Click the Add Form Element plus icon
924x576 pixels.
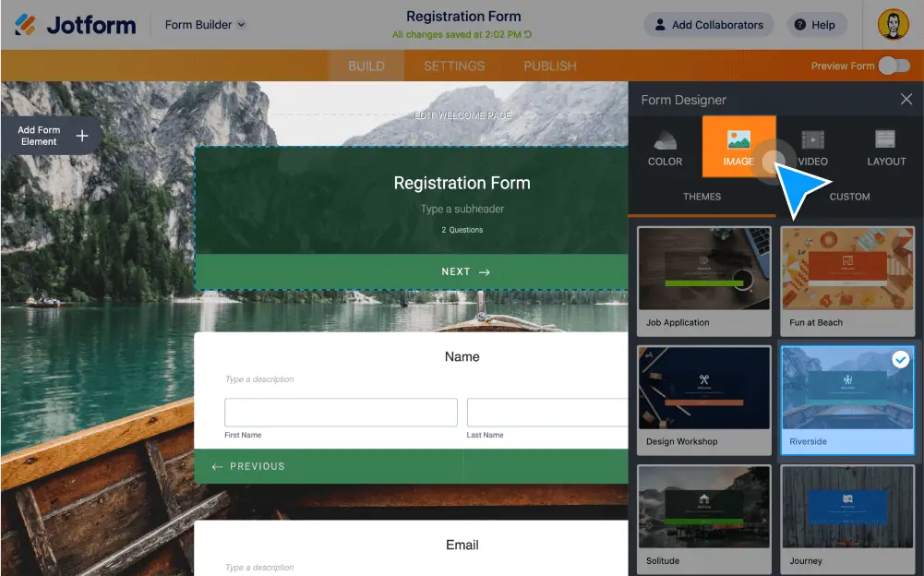(84, 135)
